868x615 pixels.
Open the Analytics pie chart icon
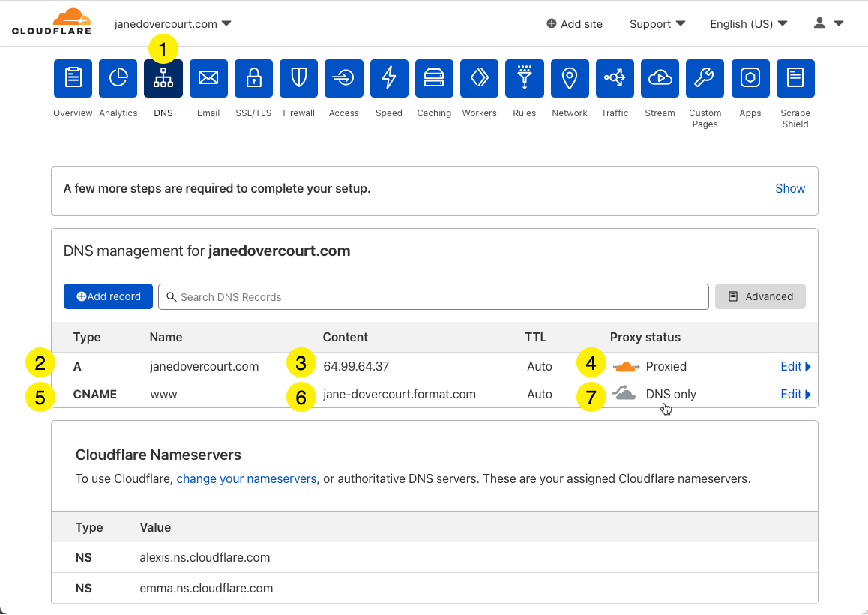[118, 78]
